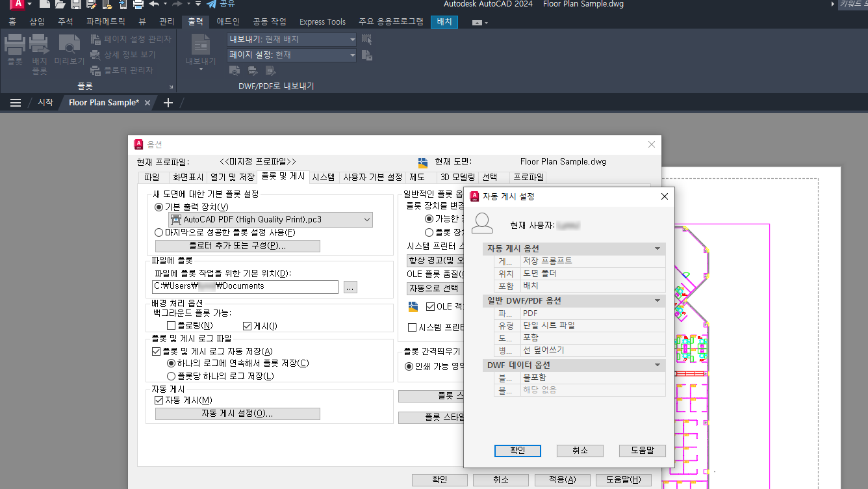Click 도움말 in the 자동 게시 설정 dialog
Screen dimensions: 868x489
coord(643,451)
